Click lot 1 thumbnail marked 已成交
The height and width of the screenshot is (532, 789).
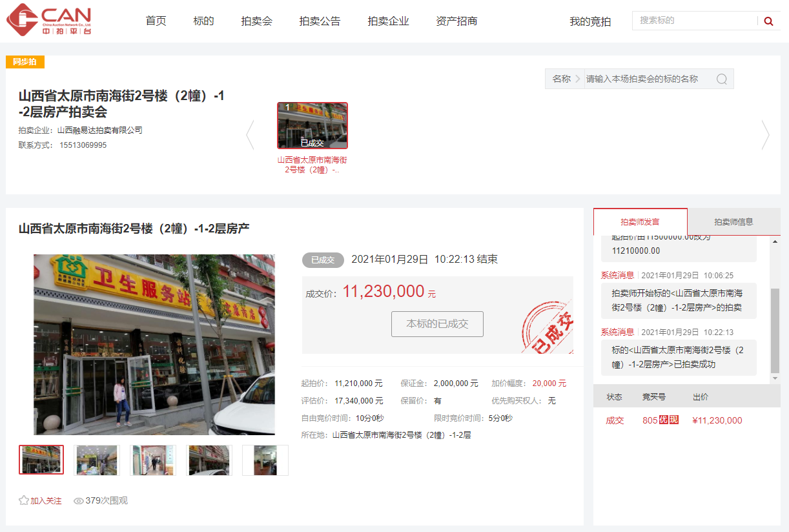(x=313, y=125)
